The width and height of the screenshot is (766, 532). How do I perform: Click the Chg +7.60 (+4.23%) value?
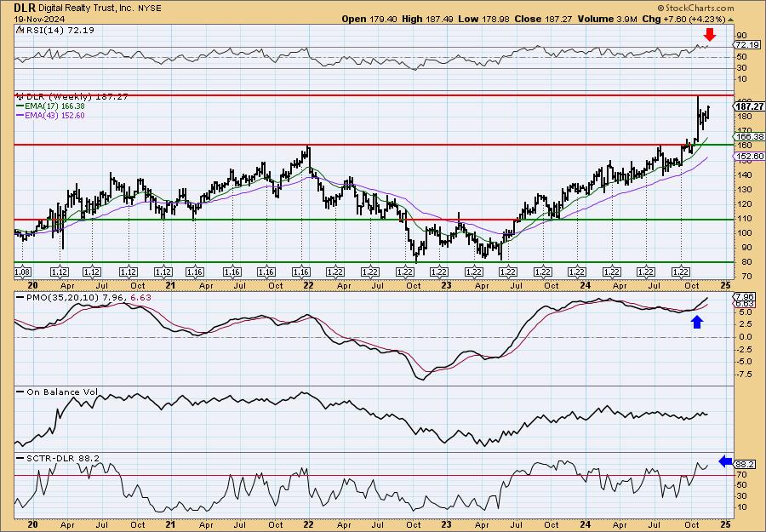683,19
